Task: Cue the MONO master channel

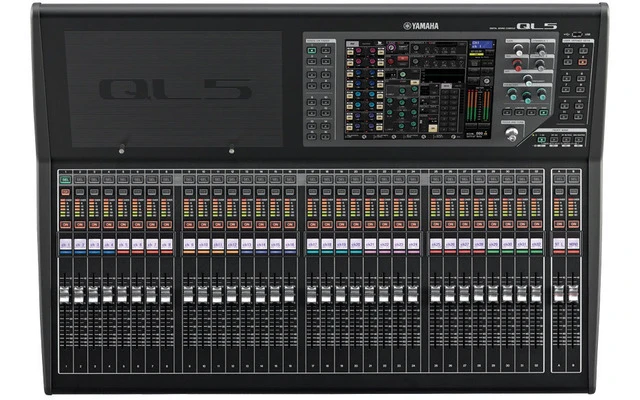Action: click(573, 192)
